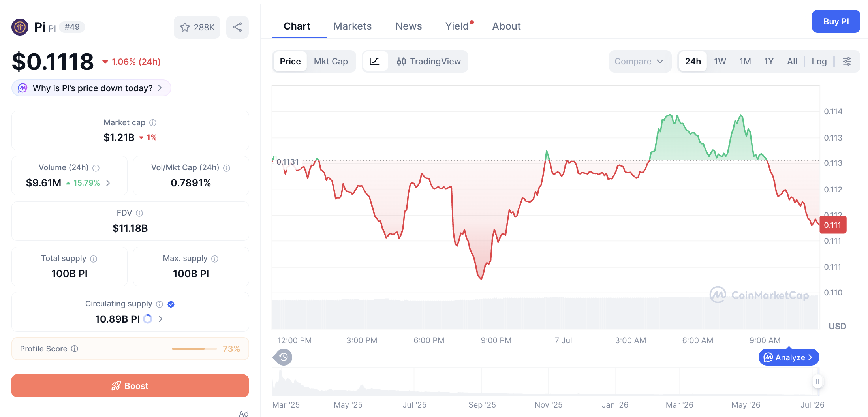Switch chart to TradingView mode
This screenshot has height=417, width=868.
click(x=429, y=61)
